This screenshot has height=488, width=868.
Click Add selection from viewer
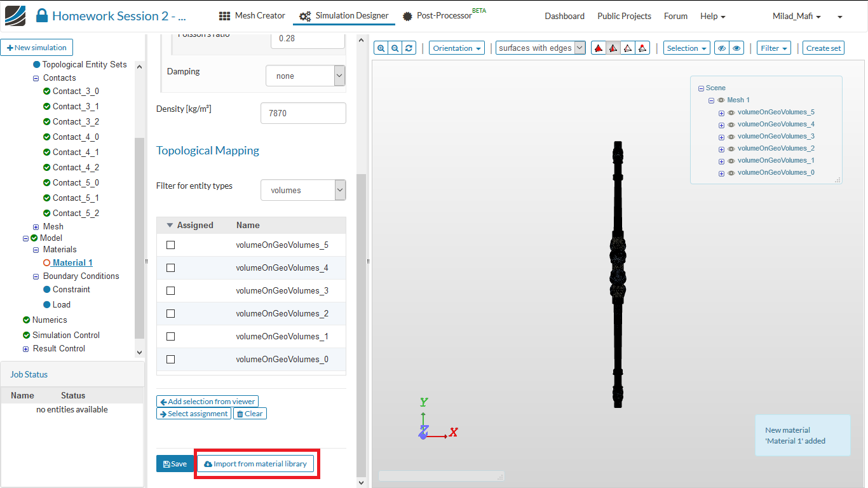tap(207, 402)
